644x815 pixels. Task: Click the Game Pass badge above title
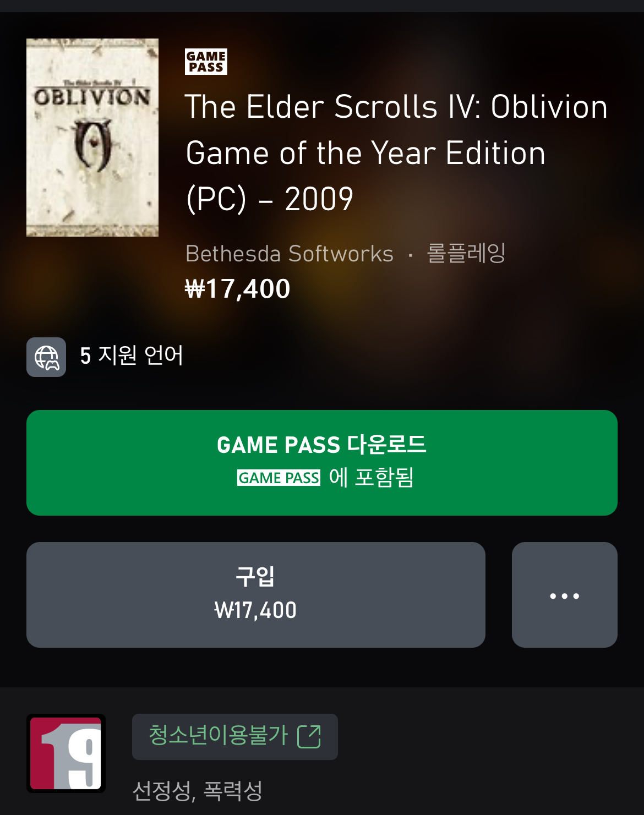point(206,62)
